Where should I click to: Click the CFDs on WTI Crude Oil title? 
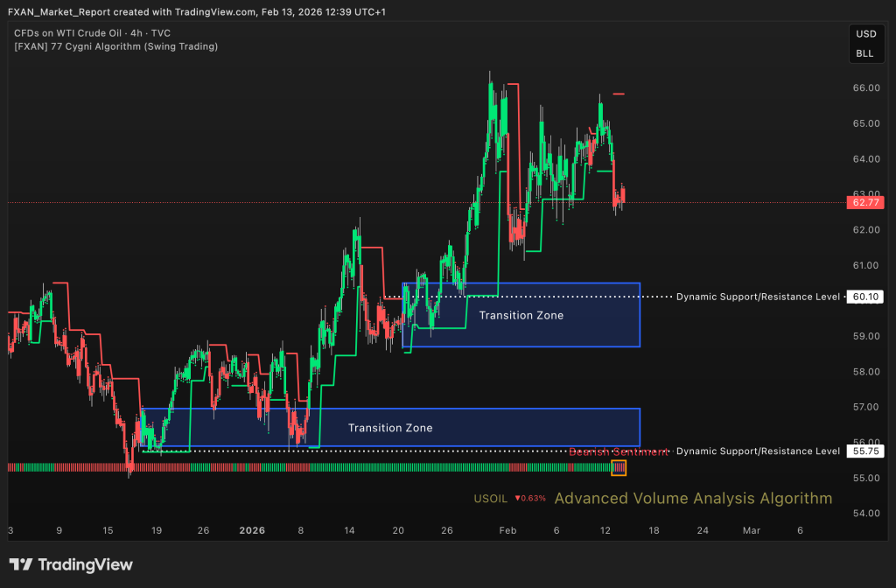pyautogui.click(x=92, y=33)
